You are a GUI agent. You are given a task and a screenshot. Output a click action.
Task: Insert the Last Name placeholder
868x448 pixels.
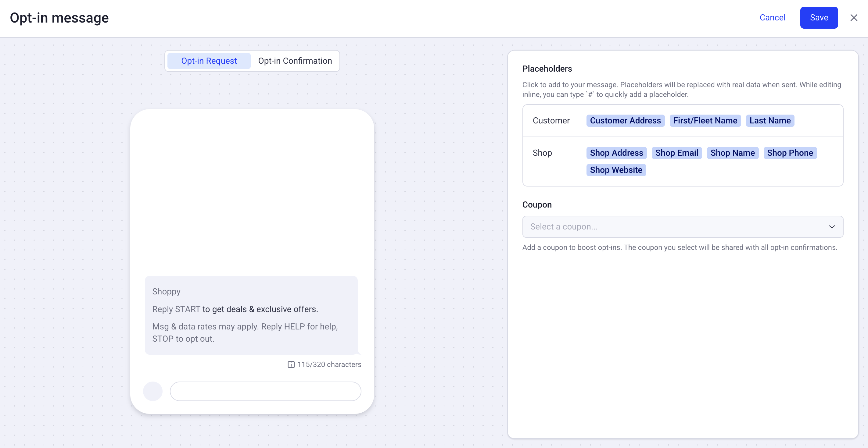tap(770, 120)
